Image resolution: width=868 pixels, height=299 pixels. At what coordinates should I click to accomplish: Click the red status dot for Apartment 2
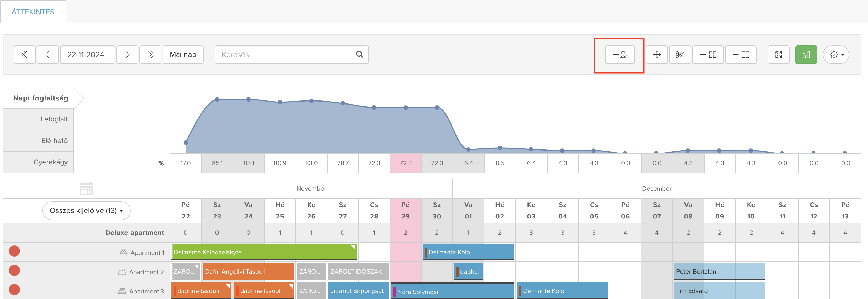coord(14,271)
